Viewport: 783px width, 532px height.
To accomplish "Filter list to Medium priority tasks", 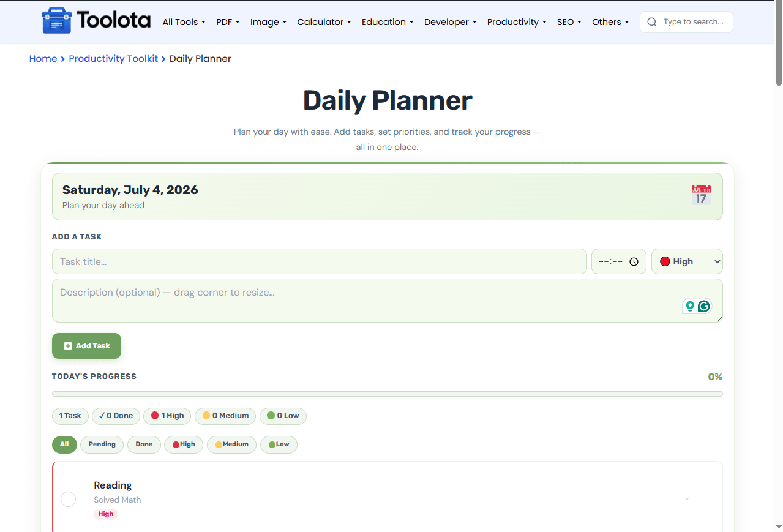I will [x=231, y=444].
